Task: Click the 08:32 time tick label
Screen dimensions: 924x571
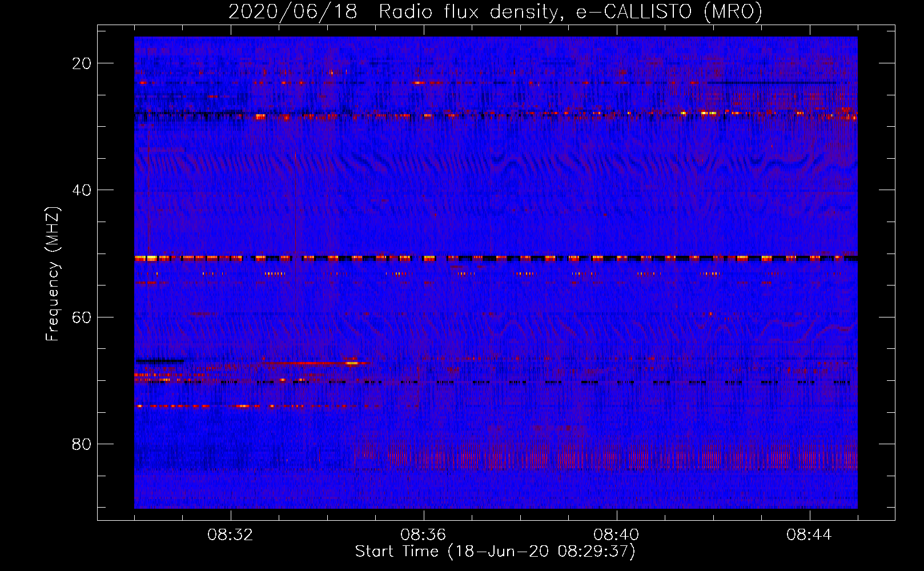Action: tap(230, 535)
